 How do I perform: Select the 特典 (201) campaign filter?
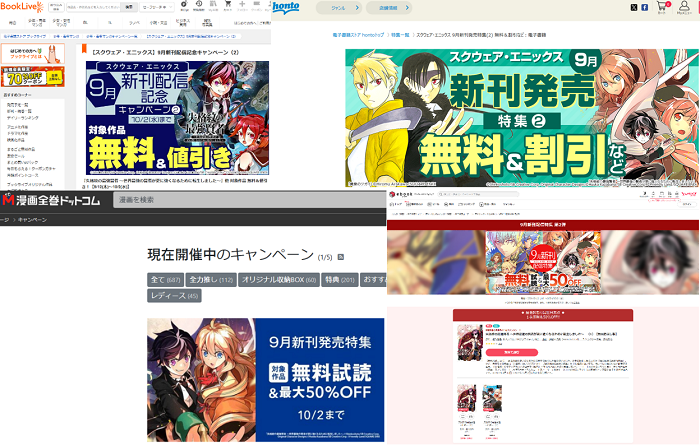[x=340, y=280]
